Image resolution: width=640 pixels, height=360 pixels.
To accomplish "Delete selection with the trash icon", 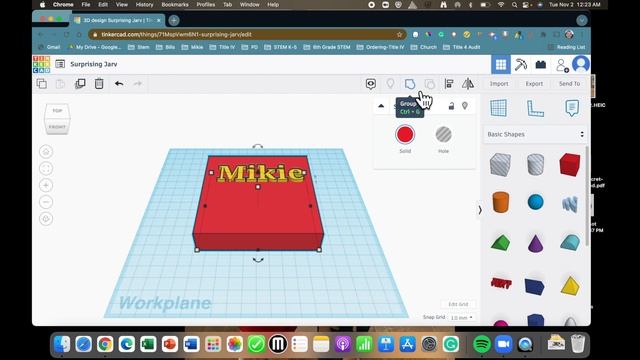I will coord(99,84).
